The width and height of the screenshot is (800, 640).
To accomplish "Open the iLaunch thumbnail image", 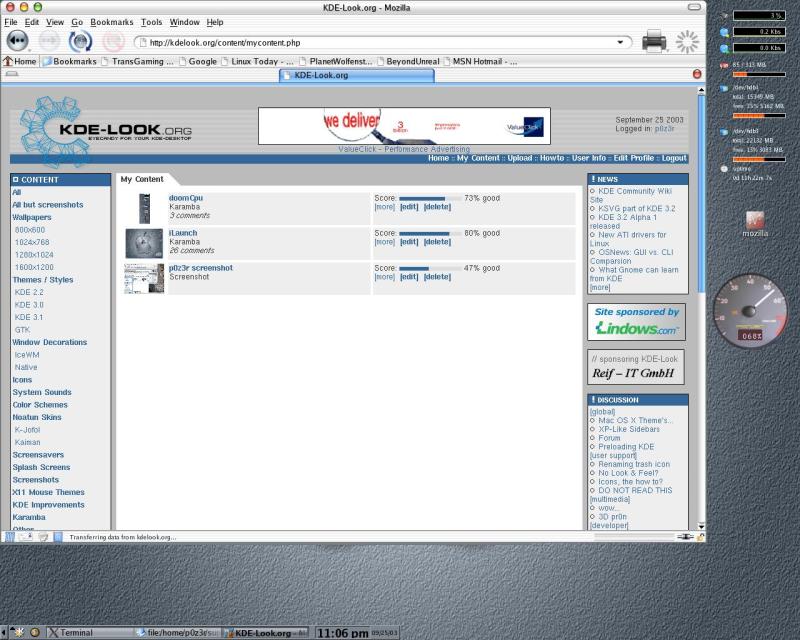I will pyautogui.click(x=144, y=243).
